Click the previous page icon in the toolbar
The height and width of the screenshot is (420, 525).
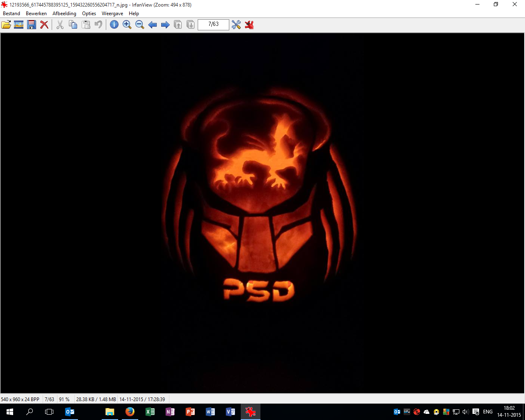coord(178,25)
